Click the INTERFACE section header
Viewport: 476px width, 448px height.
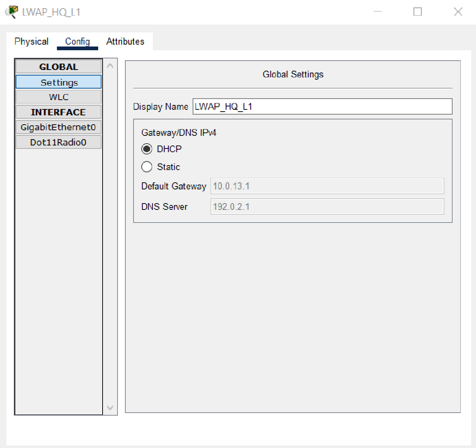[x=58, y=112]
